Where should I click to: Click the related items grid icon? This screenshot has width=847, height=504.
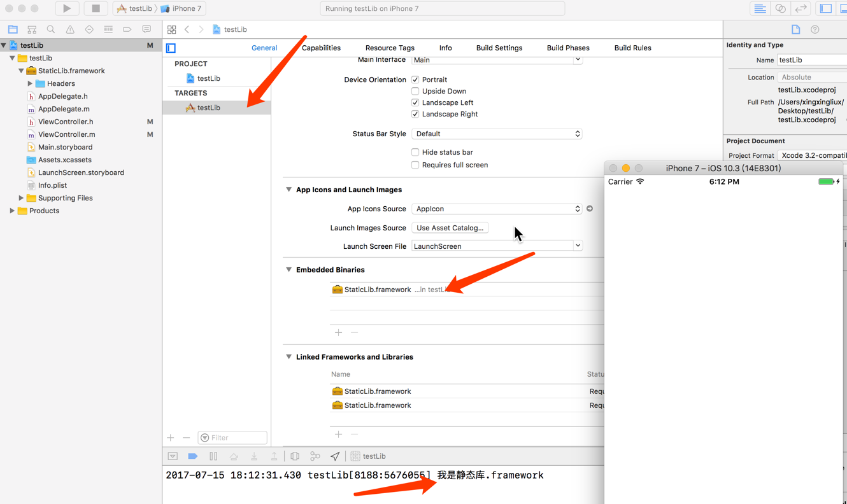coord(172,29)
